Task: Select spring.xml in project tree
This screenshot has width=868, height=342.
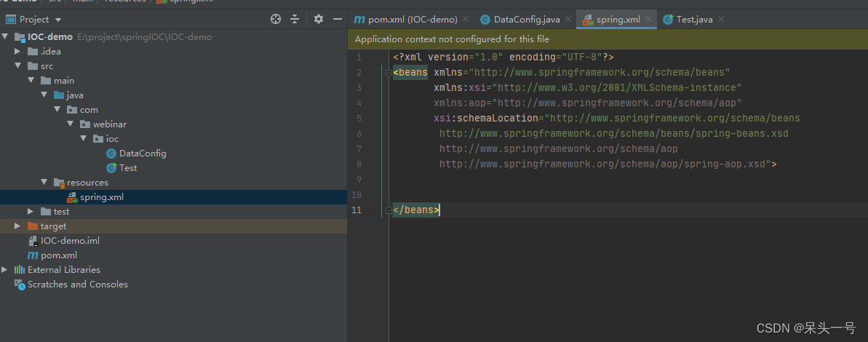Action: coord(102,197)
